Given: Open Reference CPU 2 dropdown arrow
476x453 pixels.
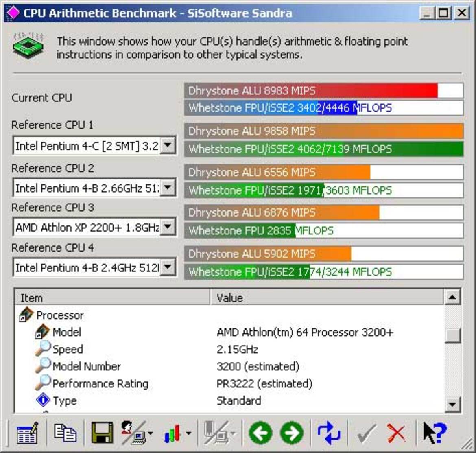Looking at the screenshot, I should pos(168,188).
